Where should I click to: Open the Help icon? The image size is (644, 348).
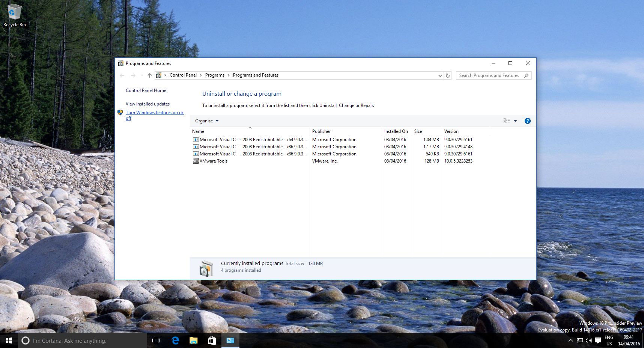pos(527,121)
